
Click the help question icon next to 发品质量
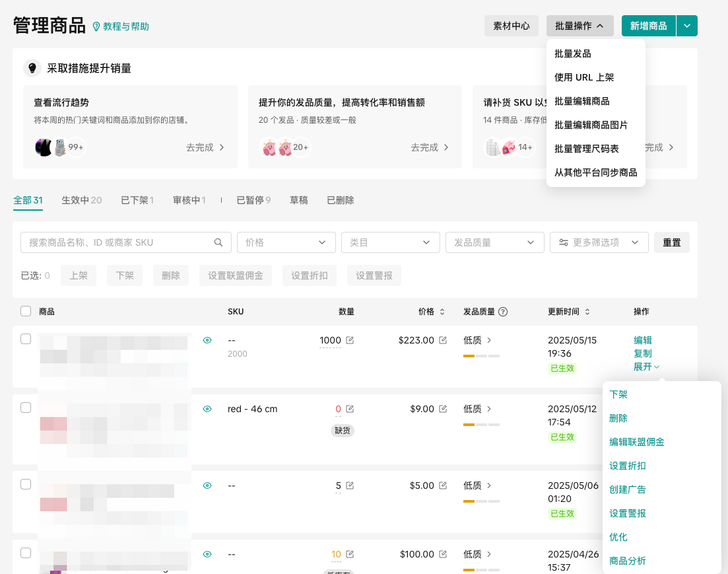[x=503, y=312]
